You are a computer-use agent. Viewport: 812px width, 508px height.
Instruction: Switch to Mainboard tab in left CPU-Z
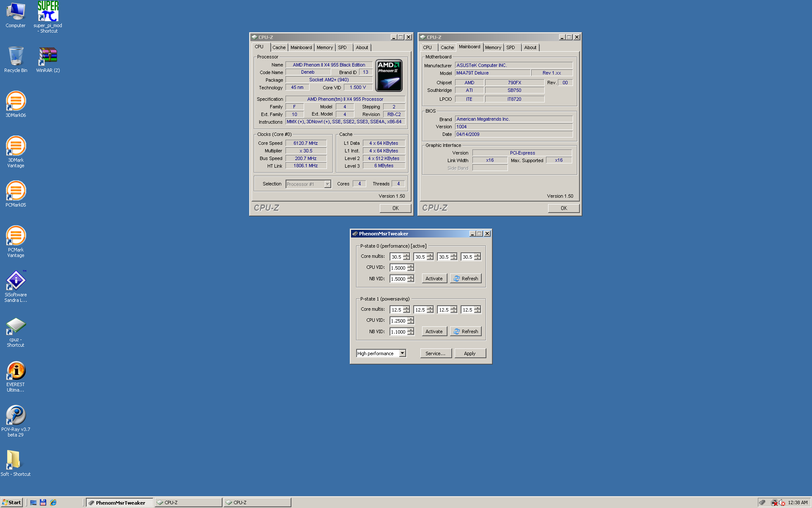point(301,47)
